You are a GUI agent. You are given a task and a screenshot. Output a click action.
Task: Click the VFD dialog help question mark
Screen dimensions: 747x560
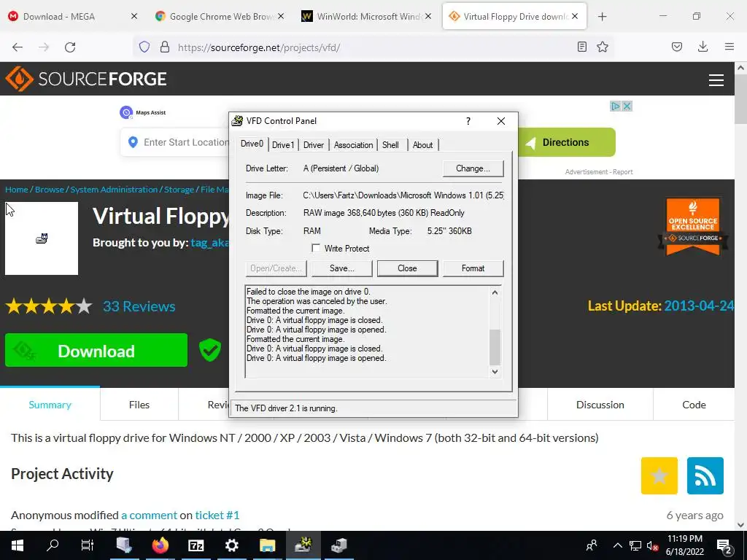[468, 121]
